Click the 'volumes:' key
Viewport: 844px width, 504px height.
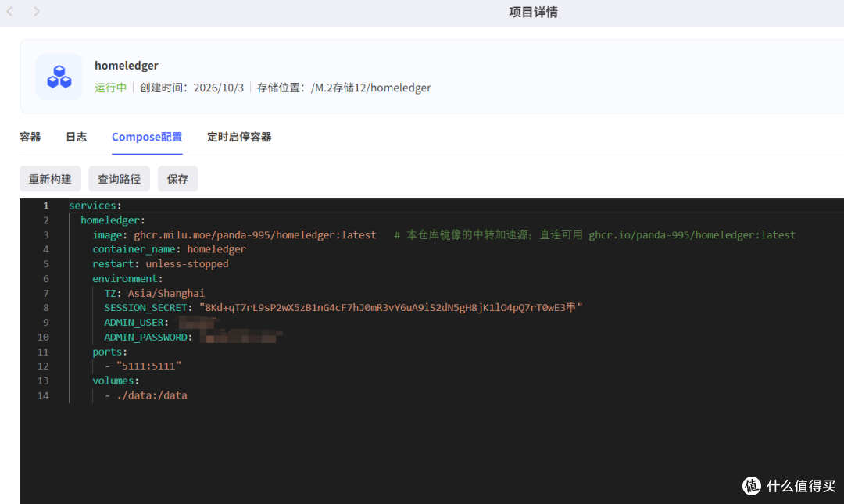tap(116, 381)
